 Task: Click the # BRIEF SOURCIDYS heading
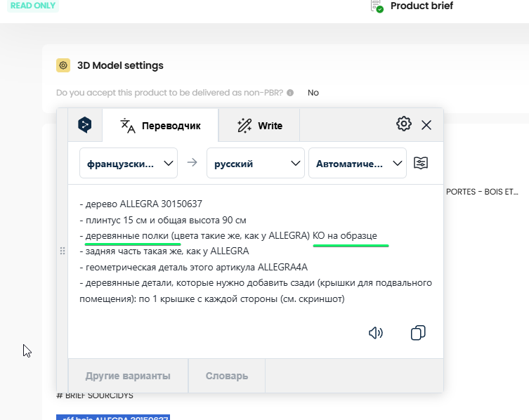95,395
